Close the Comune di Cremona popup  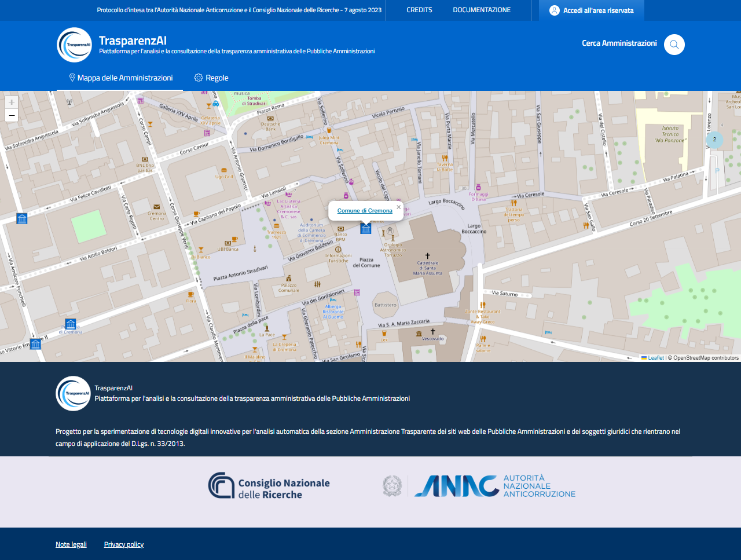(398, 207)
